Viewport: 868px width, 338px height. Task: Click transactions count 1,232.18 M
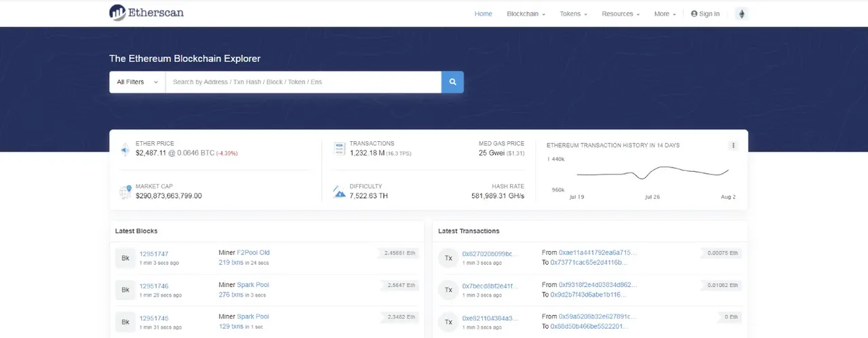[367, 153]
